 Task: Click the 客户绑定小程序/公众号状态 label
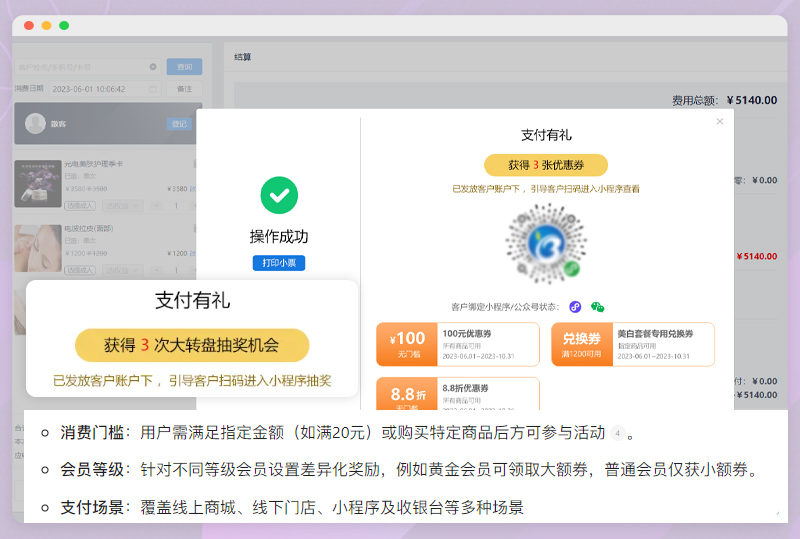click(x=505, y=307)
